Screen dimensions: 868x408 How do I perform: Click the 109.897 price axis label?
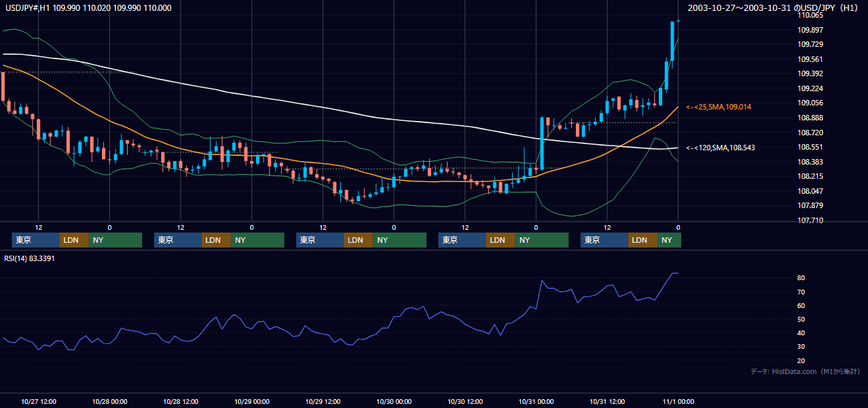[x=810, y=30]
